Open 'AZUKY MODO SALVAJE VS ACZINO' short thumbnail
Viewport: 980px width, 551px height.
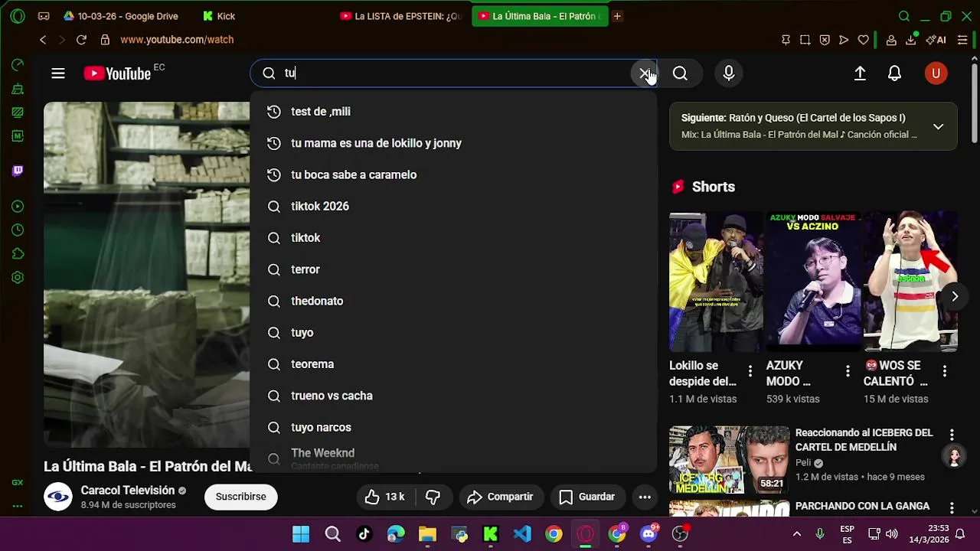click(x=813, y=282)
